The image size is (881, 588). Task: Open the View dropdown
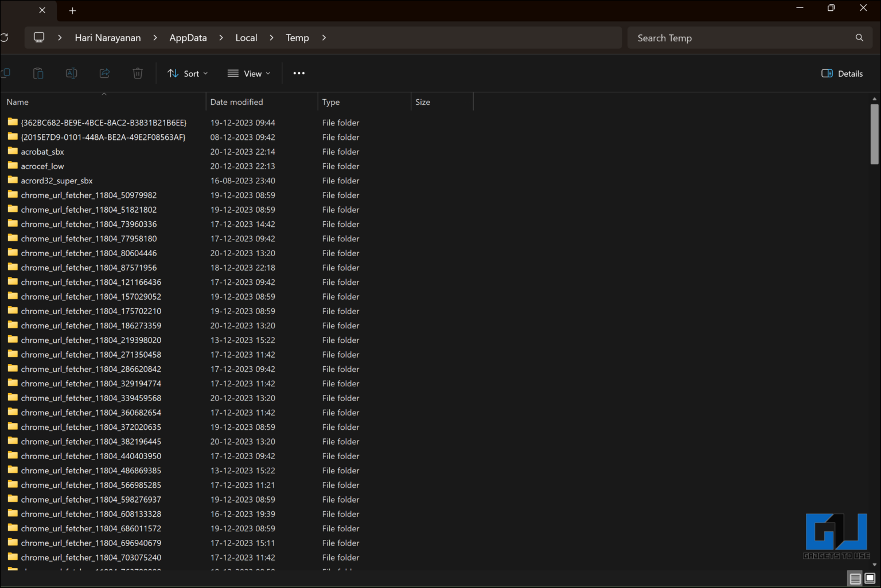pos(248,73)
